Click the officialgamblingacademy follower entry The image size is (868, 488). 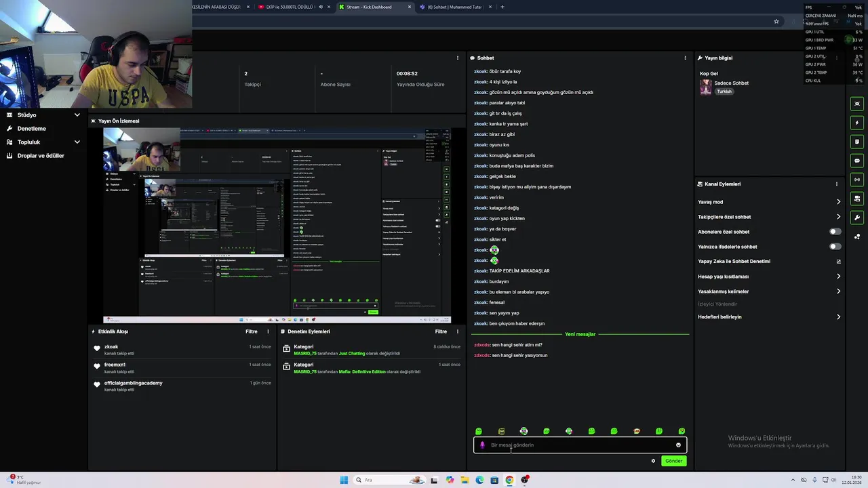click(x=182, y=386)
